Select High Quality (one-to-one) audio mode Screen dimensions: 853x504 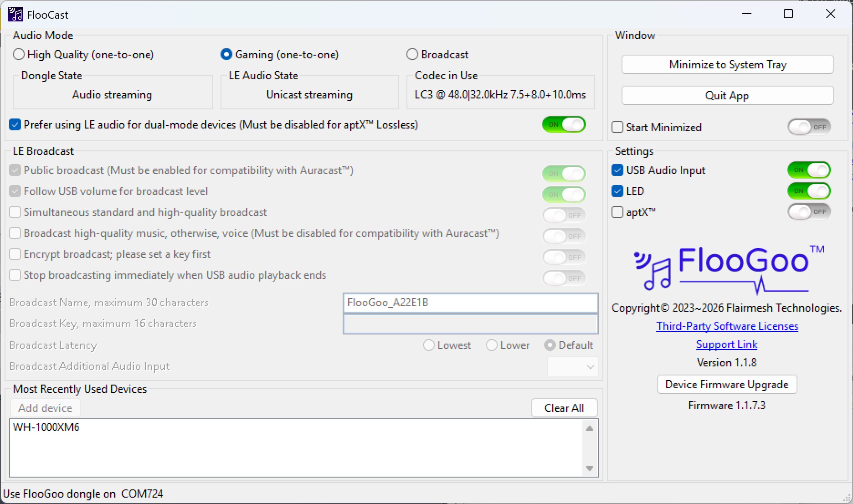pyautogui.click(x=84, y=55)
